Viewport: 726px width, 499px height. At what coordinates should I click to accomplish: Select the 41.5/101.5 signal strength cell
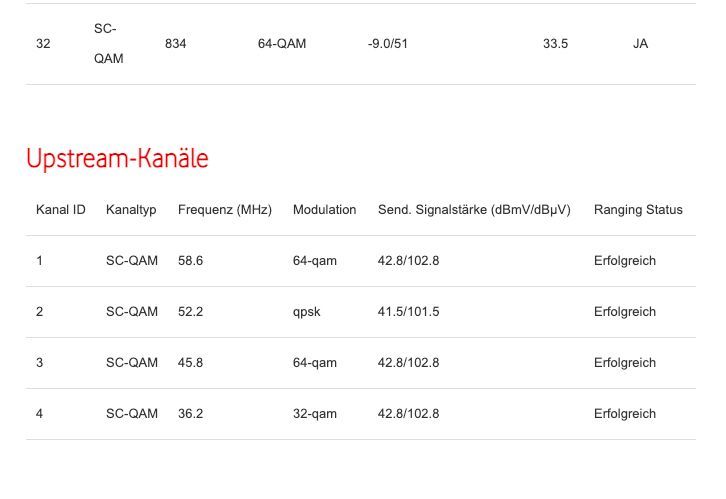tap(408, 312)
